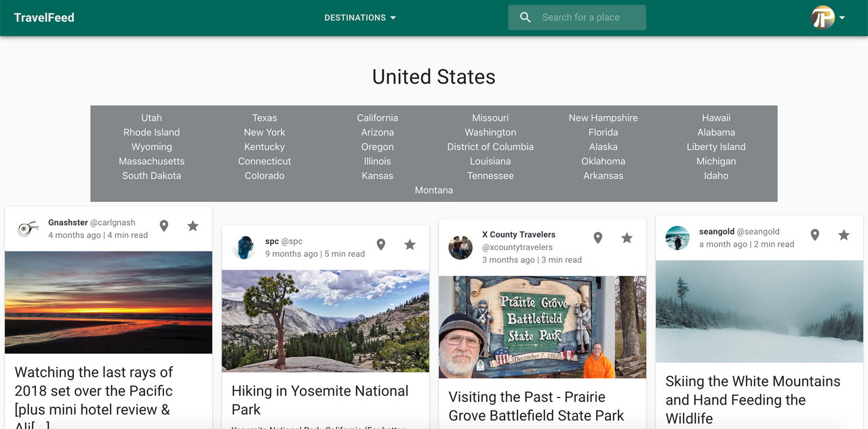The image size is (868, 429).
Task: Select Texas destination
Action: [x=264, y=118]
